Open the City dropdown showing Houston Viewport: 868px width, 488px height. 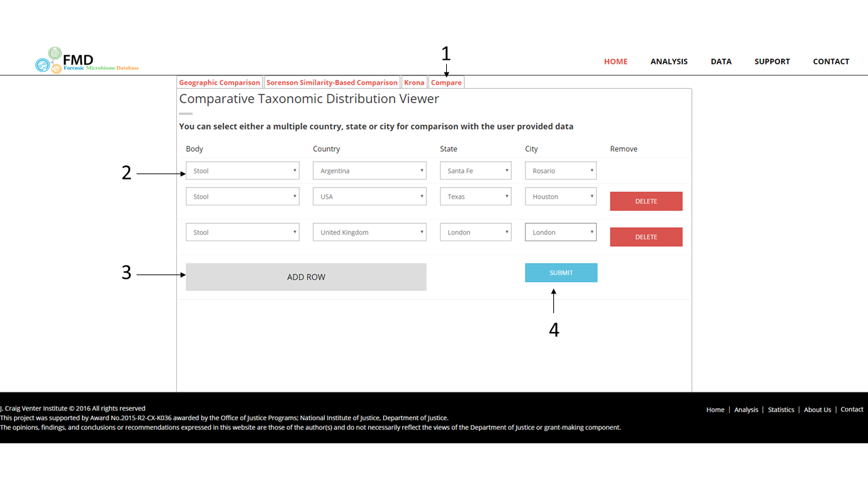click(561, 197)
